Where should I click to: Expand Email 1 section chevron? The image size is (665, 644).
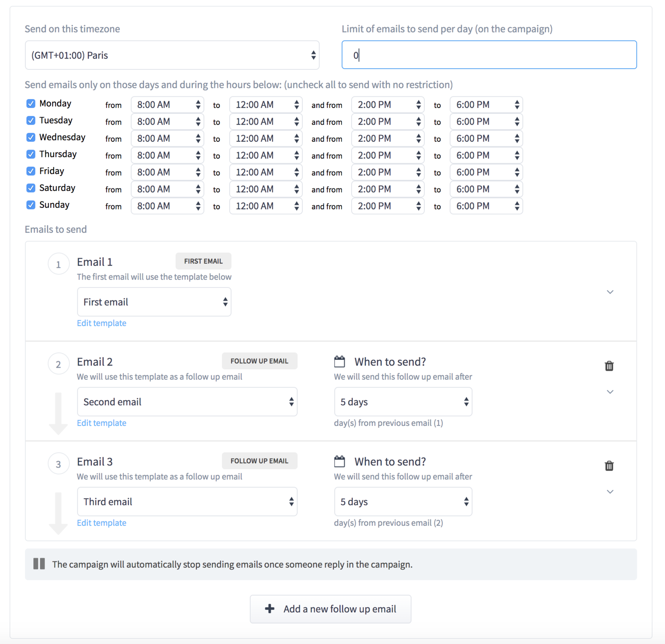610,292
